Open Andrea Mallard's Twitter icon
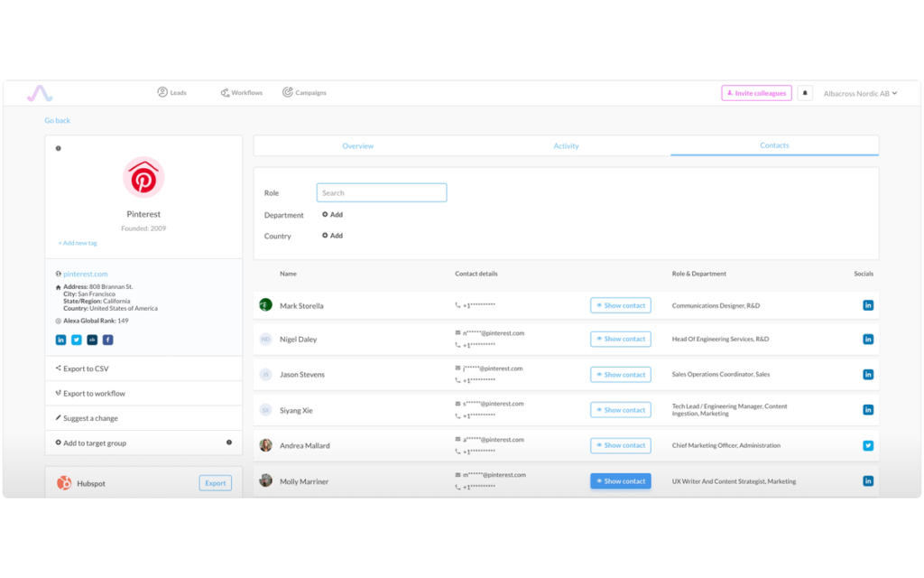Viewport: 924px width, 578px height. [x=868, y=445]
